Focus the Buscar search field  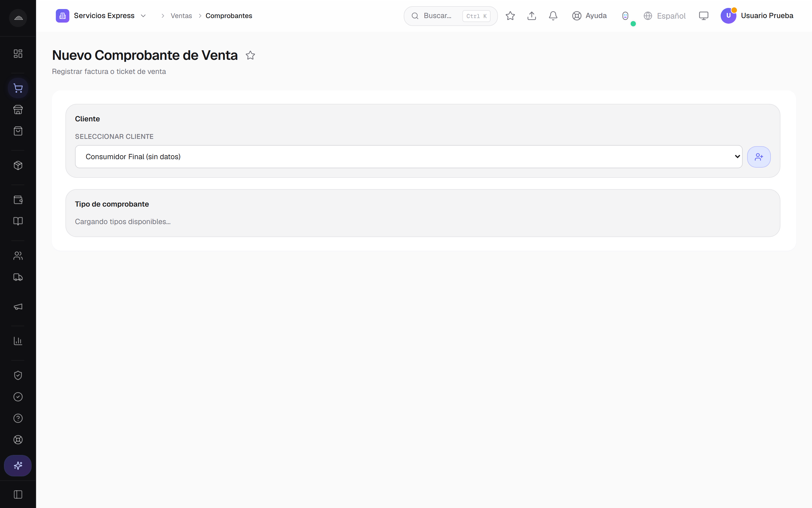pyautogui.click(x=451, y=16)
